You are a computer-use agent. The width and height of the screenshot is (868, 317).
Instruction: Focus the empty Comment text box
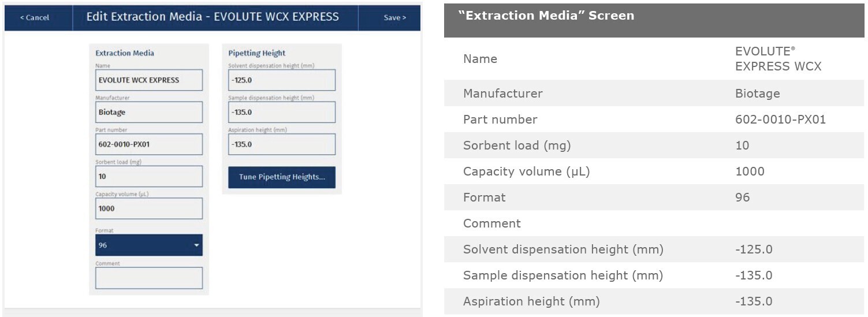pyautogui.click(x=149, y=278)
